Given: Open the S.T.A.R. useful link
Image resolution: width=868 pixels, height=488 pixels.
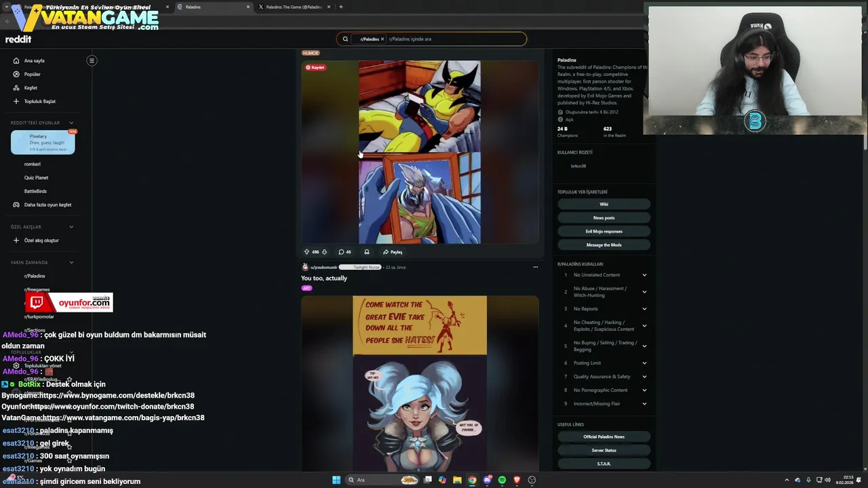Looking at the screenshot, I should tap(604, 464).
